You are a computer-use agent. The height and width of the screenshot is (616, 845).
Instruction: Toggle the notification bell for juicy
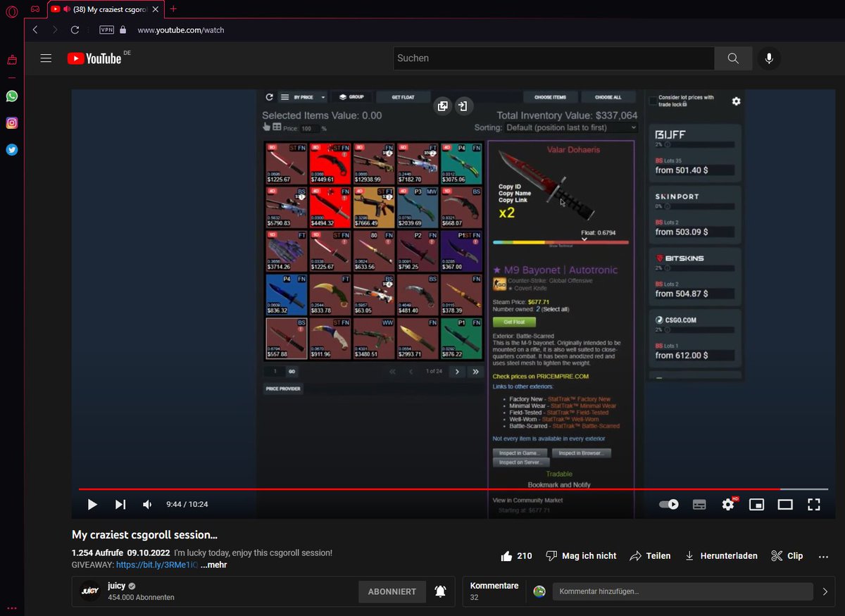(440, 591)
